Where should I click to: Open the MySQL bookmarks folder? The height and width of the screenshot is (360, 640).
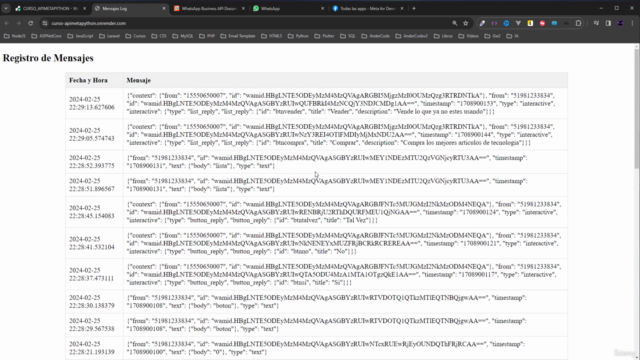pyautogui.click(x=183, y=36)
